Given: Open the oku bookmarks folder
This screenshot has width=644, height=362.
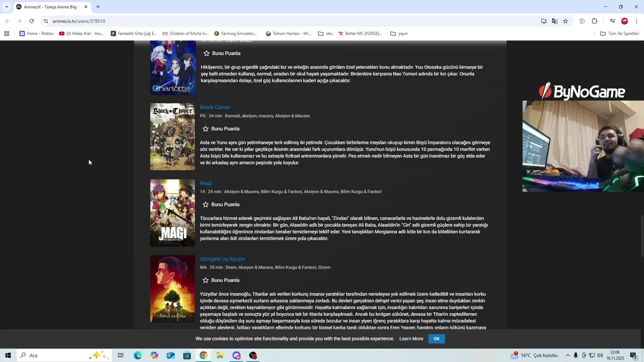Looking at the screenshot, I should coord(325,34).
